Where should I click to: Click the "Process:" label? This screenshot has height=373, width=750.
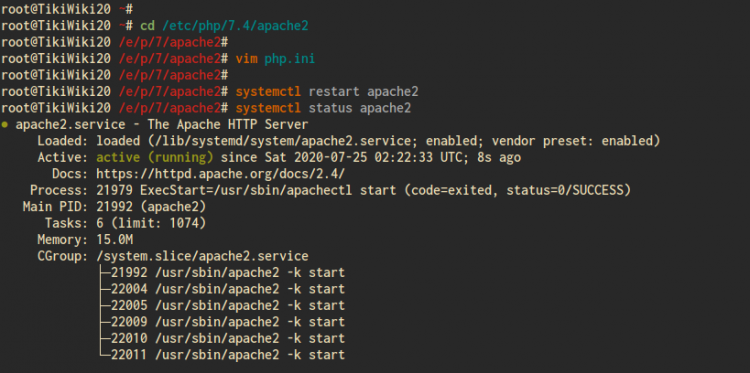click(x=59, y=190)
